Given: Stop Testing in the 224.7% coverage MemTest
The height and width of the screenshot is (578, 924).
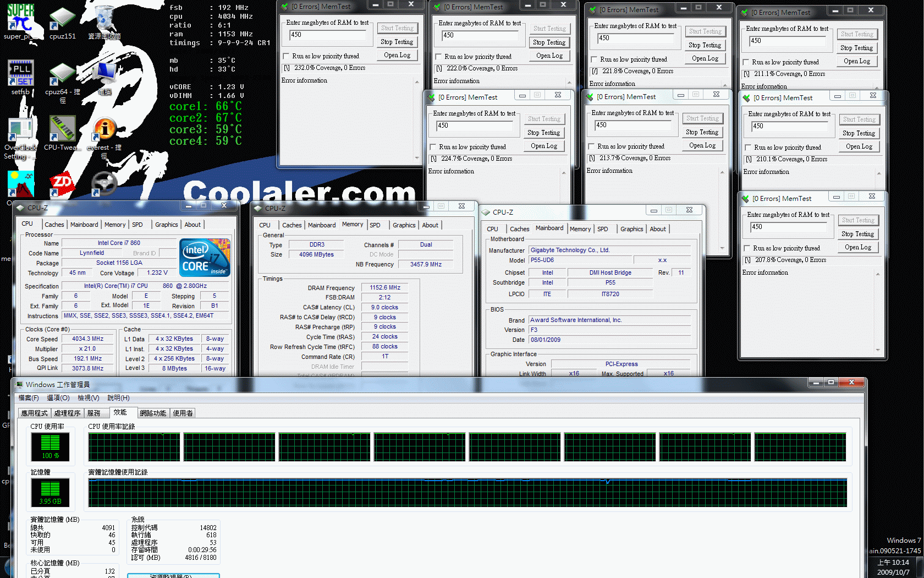Looking at the screenshot, I should pyautogui.click(x=544, y=133).
